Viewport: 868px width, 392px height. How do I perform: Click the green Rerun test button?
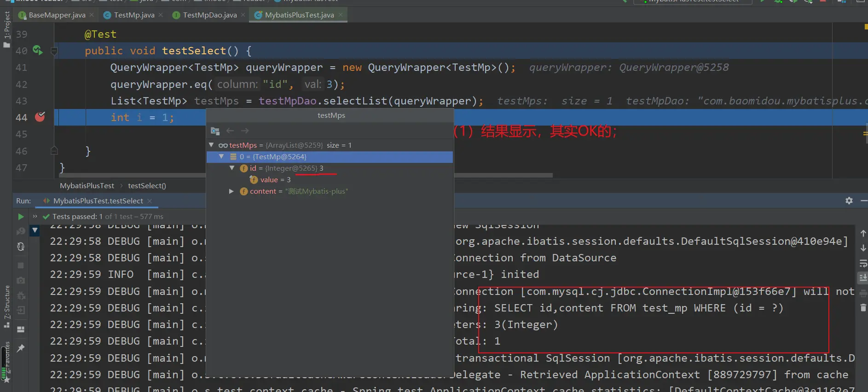tap(21, 216)
